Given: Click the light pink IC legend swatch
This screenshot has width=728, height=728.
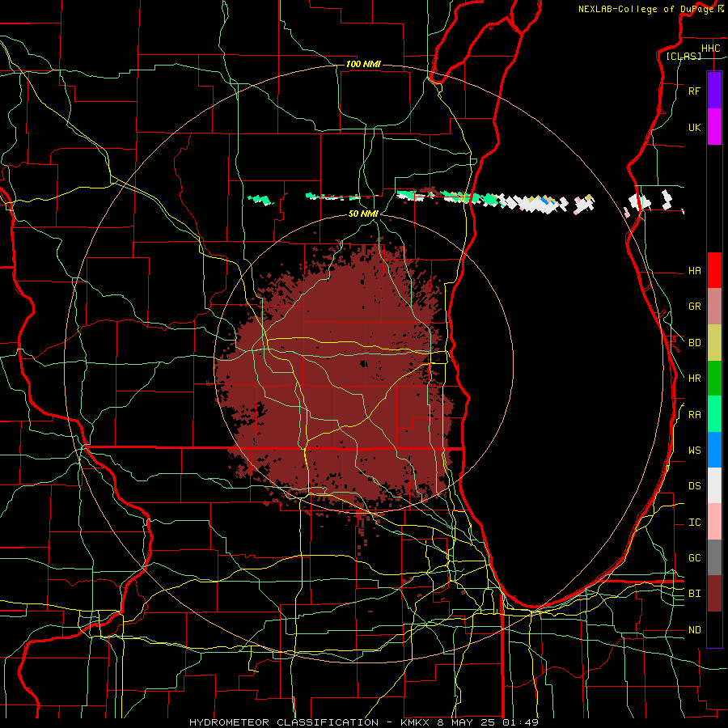Looking at the screenshot, I should pos(714,522).
